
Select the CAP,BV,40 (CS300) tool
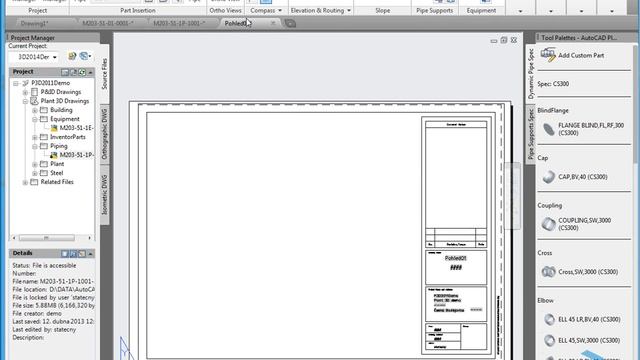point(575,177)
